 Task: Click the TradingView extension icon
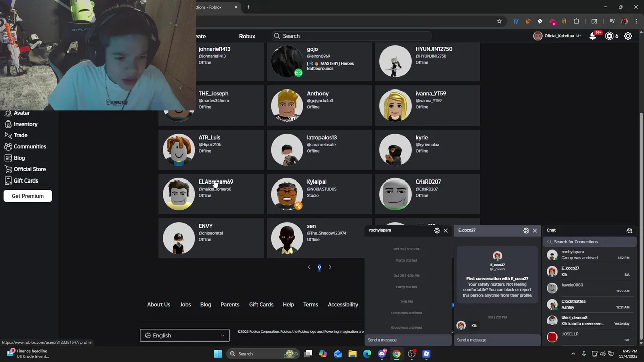click(x=516, y=21)
